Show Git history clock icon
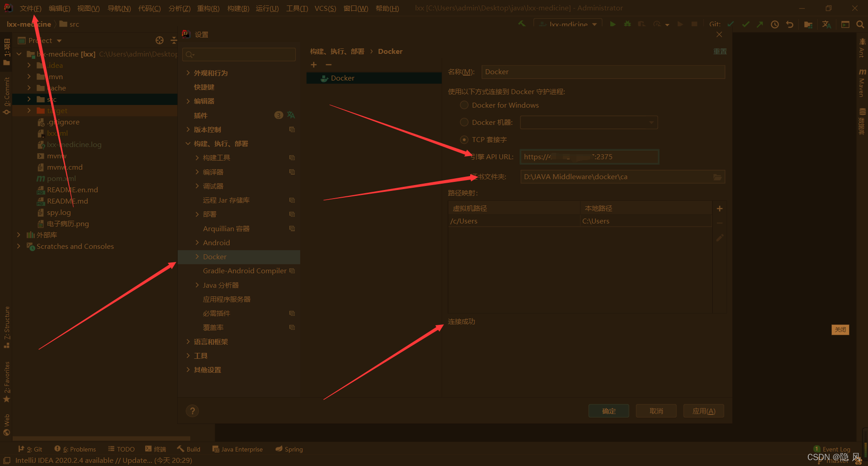 coord(775,24)
